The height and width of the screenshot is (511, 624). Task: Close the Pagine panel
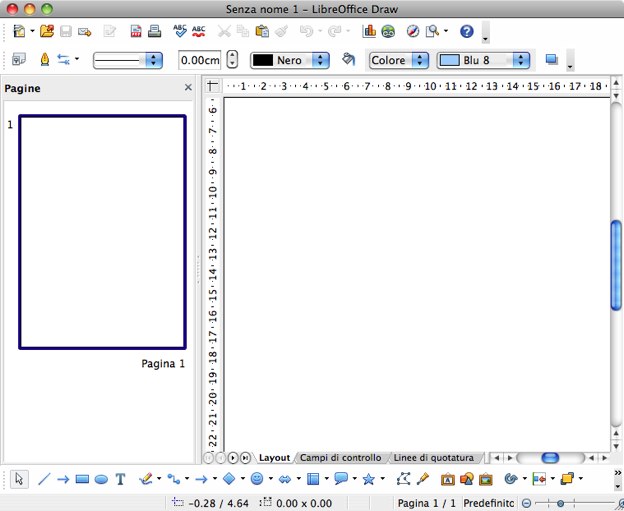[188, 87]
